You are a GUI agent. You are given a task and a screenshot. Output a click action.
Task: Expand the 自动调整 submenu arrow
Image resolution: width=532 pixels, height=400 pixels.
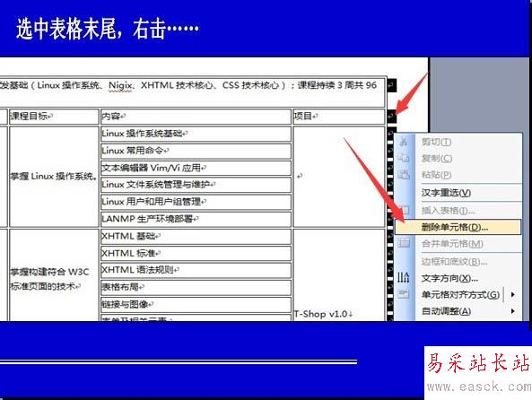coord(512,311)
